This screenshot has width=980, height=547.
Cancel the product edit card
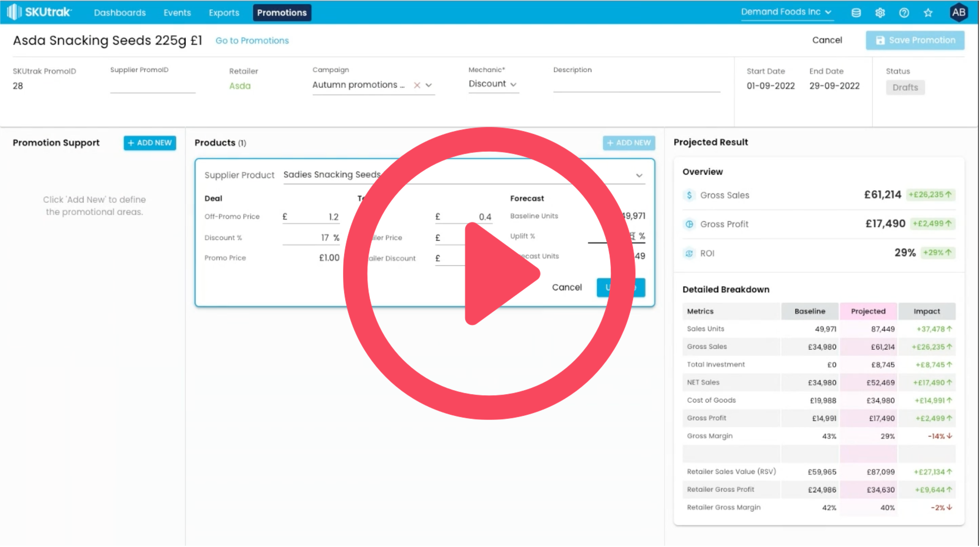coord(567,287)
